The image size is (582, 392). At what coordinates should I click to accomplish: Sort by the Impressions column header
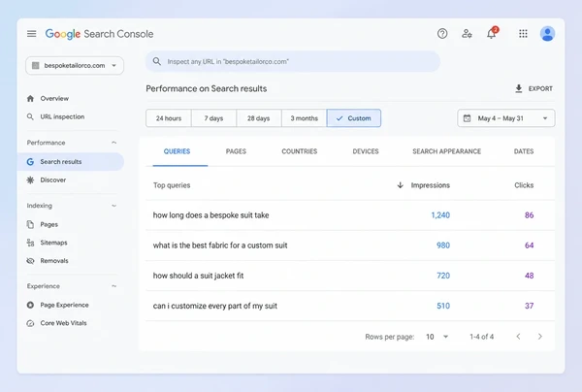(x=430, y=185)
